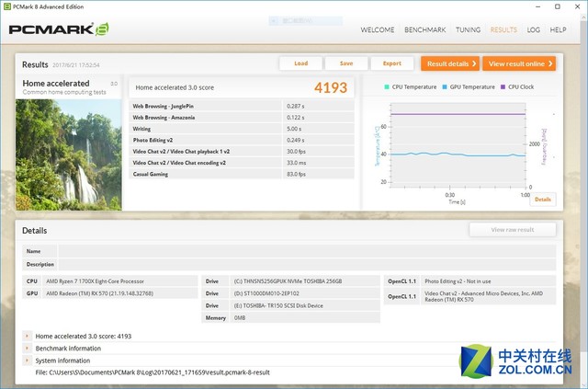Click the results date 2017/6/21 timestamp
588x389 pixels.
pyautogui.click(x=75, y=65)
